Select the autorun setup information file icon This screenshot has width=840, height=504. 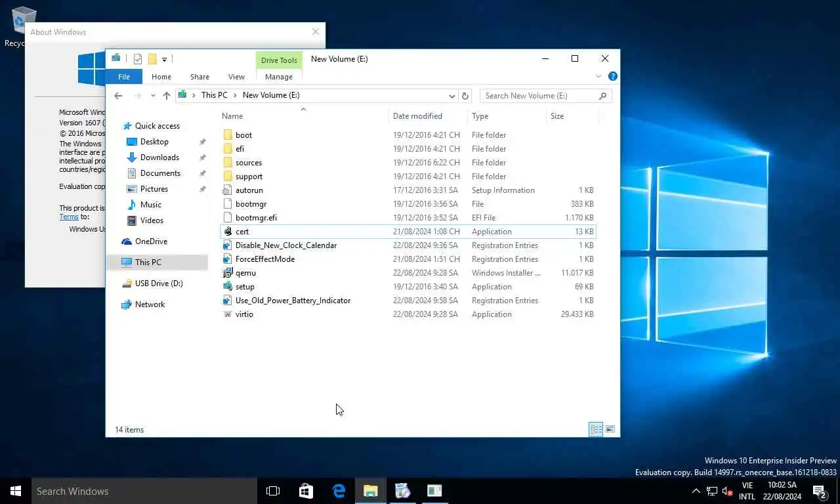(228, 190)
